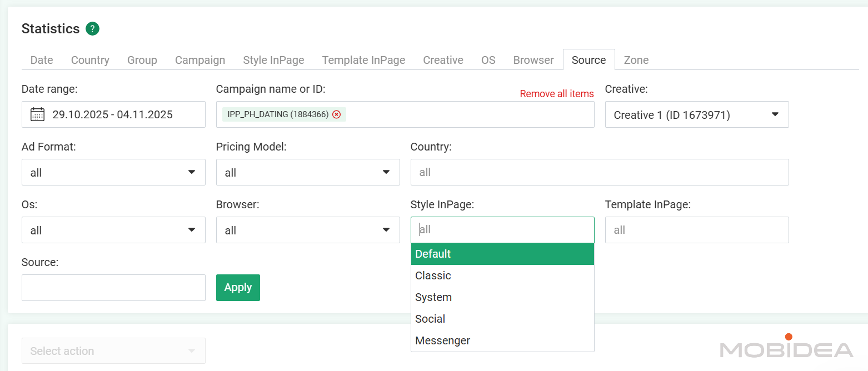The width and height of the screenshot is (868, 371).
Task: Focus the Style InPage search box
Action: coord(502,230)
